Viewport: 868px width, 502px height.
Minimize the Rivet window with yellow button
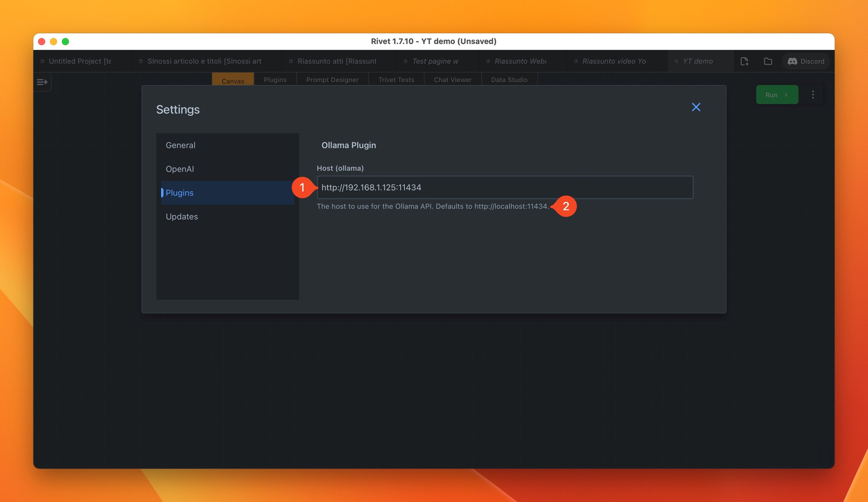(x=53, y=42)
